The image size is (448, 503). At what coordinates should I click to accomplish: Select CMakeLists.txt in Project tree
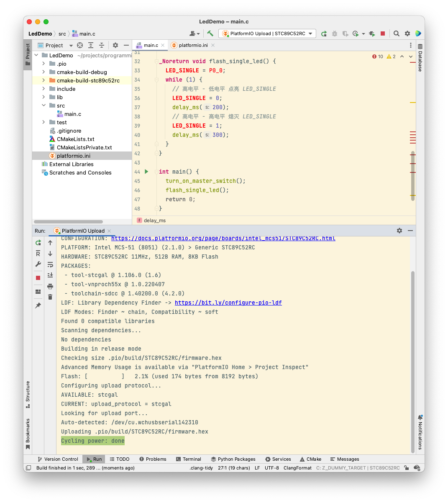pyautogui.click(x=75, y=139)
